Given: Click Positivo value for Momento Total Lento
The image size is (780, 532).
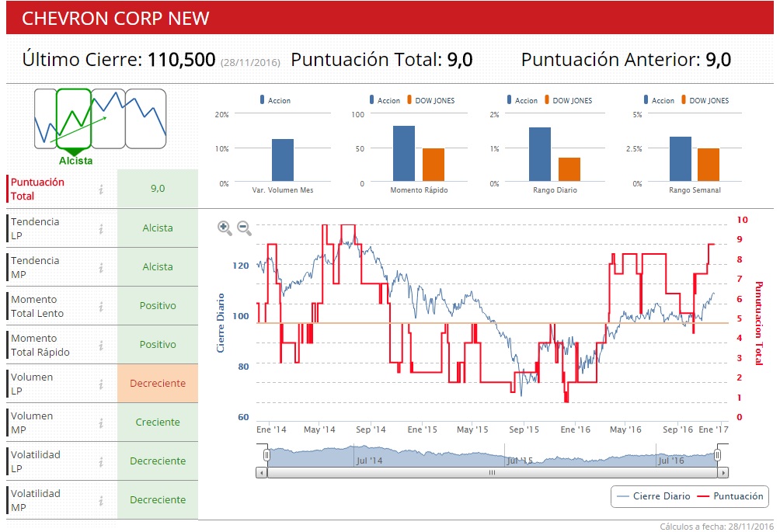Looking at the screenshot, I should (x=158, y=306).
